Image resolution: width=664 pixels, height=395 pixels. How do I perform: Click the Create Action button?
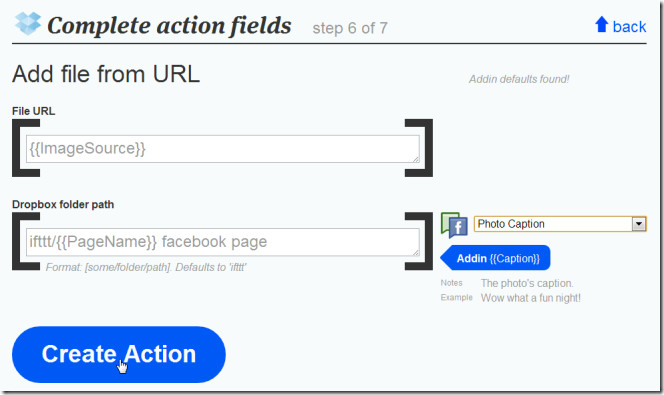pyautogui.click(x=119, y=354)
